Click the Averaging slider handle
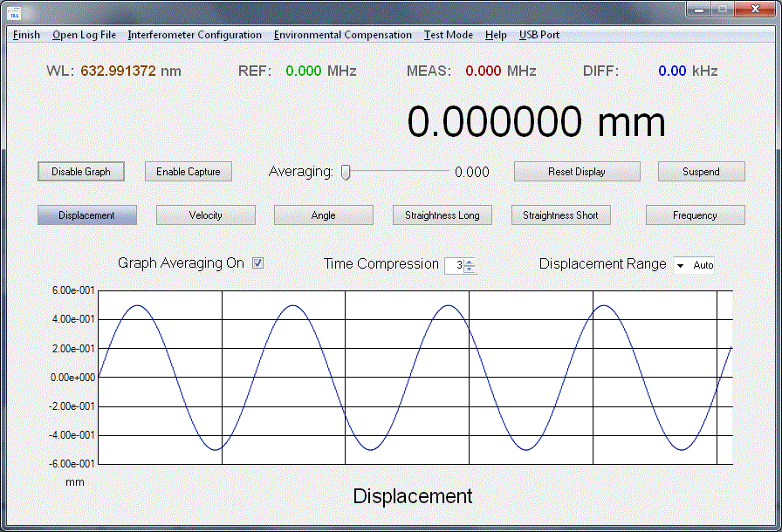782x532 pixels. [346, 172]
